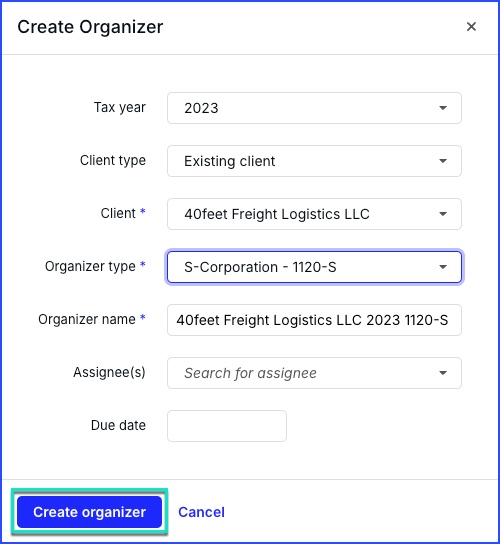500x544 pixels.
Task: Cancel the organizer creation
Action: pos(201,512)
